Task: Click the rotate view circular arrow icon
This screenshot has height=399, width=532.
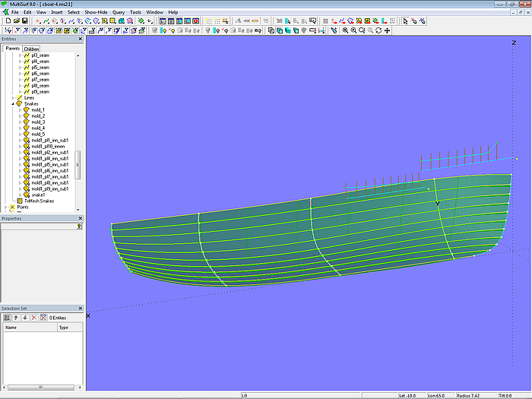Action: [378, 30]
